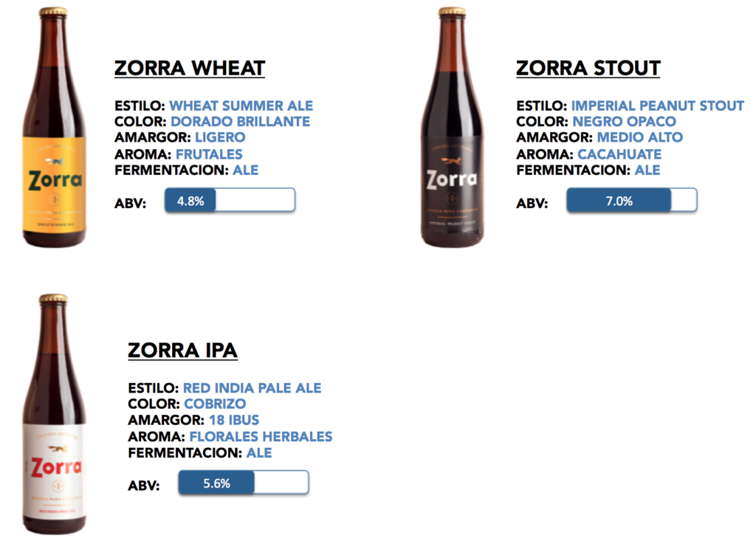Image resolution: width=756 pixels, height=552 pixels.
Task: Click the COBRIZO color value
Action: [215, 404]
